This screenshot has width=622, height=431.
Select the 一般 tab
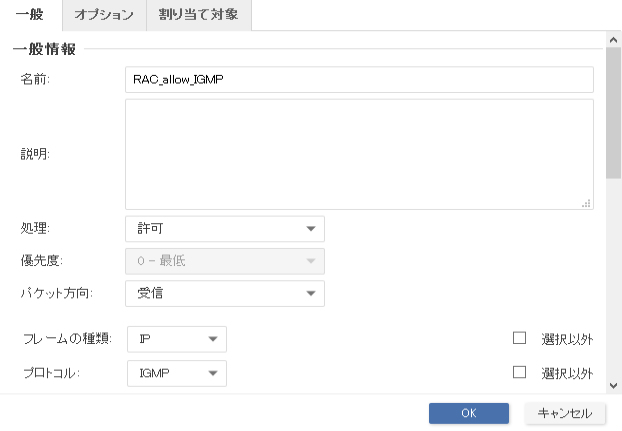point(30,15)
